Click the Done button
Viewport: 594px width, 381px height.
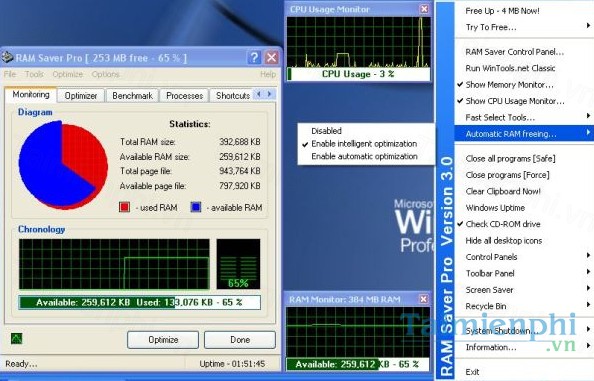point(240,340)
